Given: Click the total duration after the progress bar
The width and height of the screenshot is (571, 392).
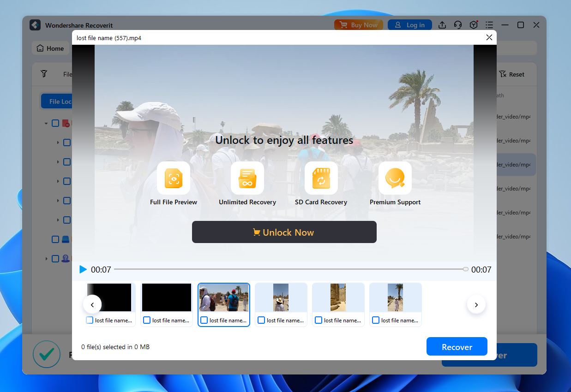Looking at the screenshot, I should pos(481,269).
